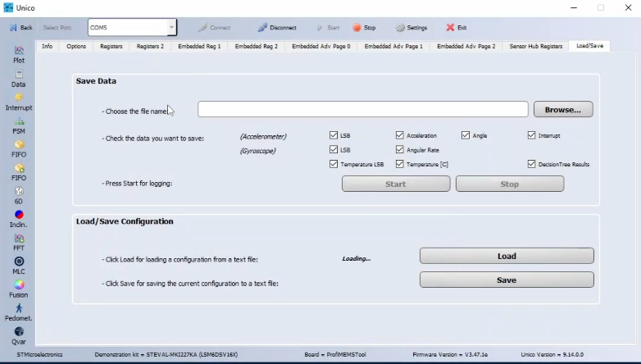Switch to Embedded Adv Page 0 tab
The image size is (641, 364).
tap(320, 46)
